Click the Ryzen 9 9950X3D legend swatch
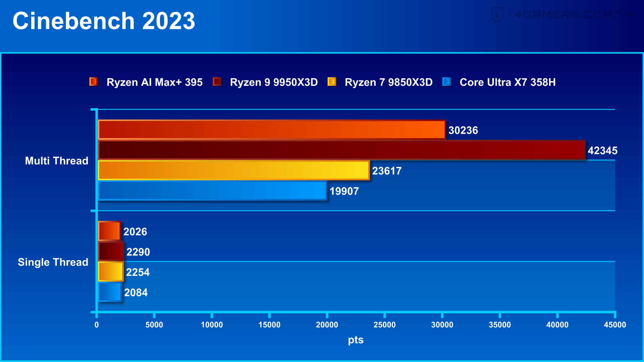Viewport: 644px width, 362px height. (217, 82)
